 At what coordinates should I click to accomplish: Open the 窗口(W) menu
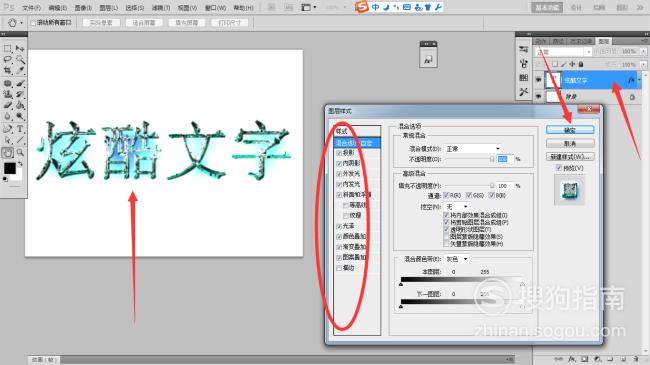216,7
